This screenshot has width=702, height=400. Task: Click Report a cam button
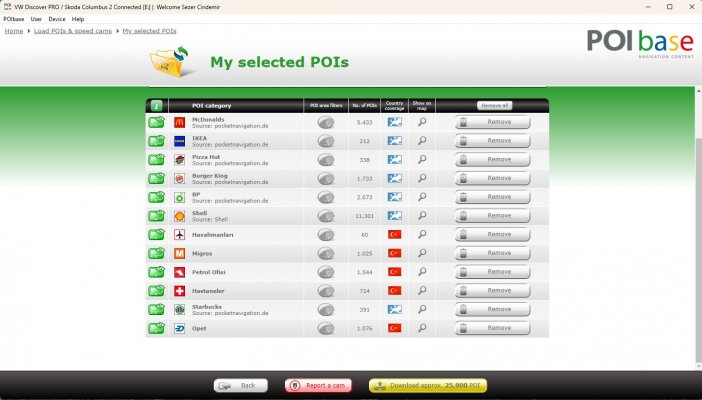(x=318, y=386)
